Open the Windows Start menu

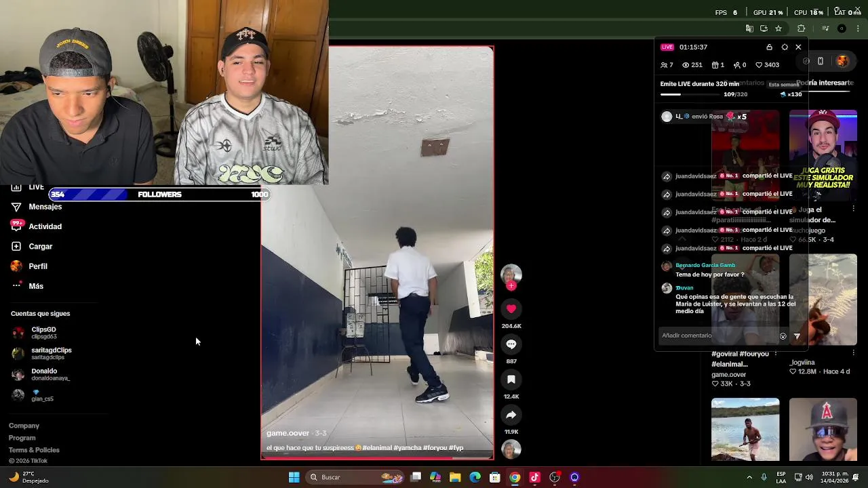(x=294, y=477)
